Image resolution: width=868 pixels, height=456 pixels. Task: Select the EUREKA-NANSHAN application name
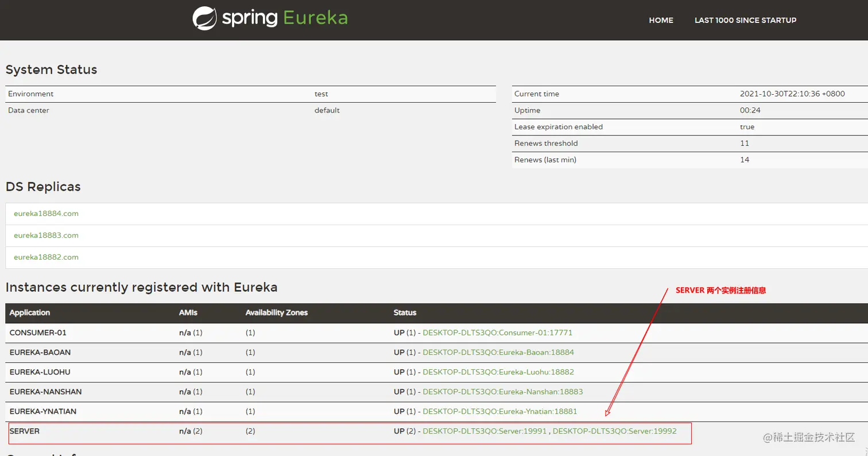click(x=45, y=392)
